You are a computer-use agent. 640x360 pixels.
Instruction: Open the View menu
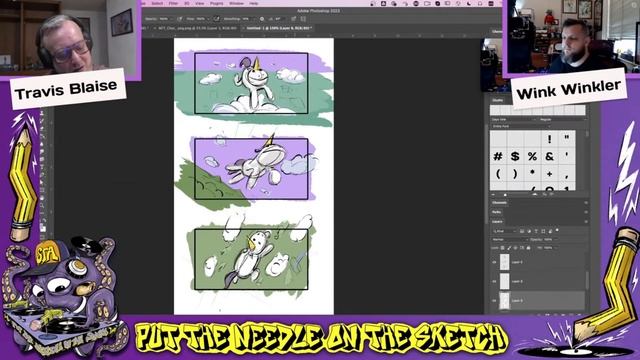200,3
